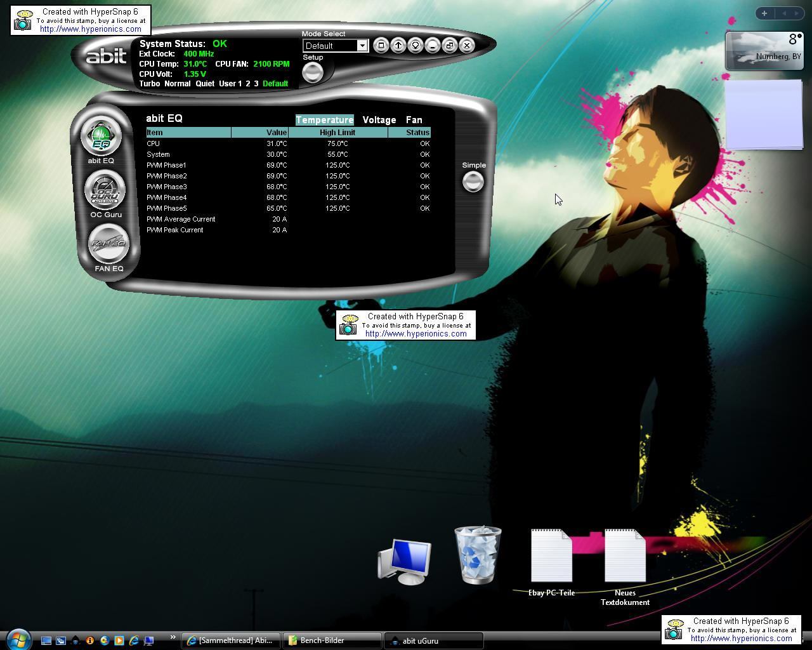This screenshot has width=812, height=650.
Task: Switch to the Voltage tab
Action: coord(379,120)
